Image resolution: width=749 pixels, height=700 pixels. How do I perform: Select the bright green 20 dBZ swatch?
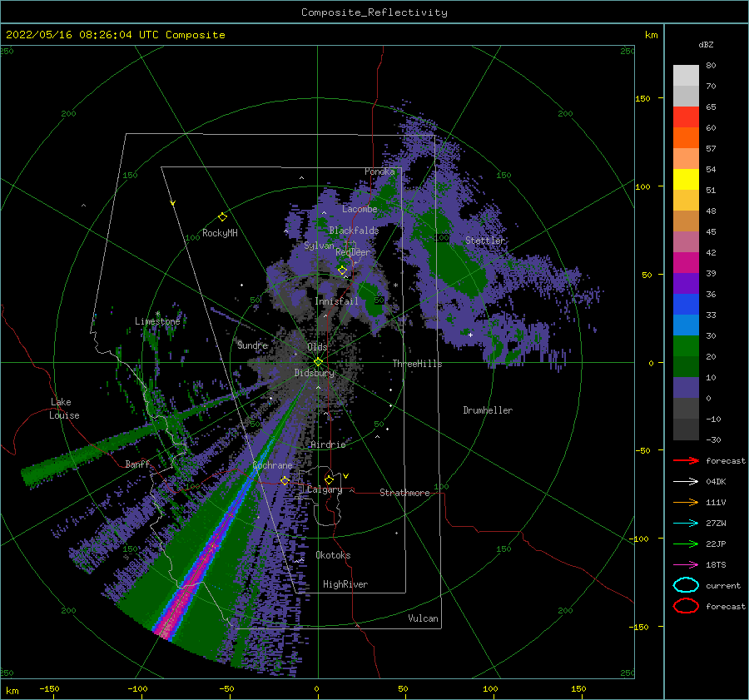pos(686,345)
